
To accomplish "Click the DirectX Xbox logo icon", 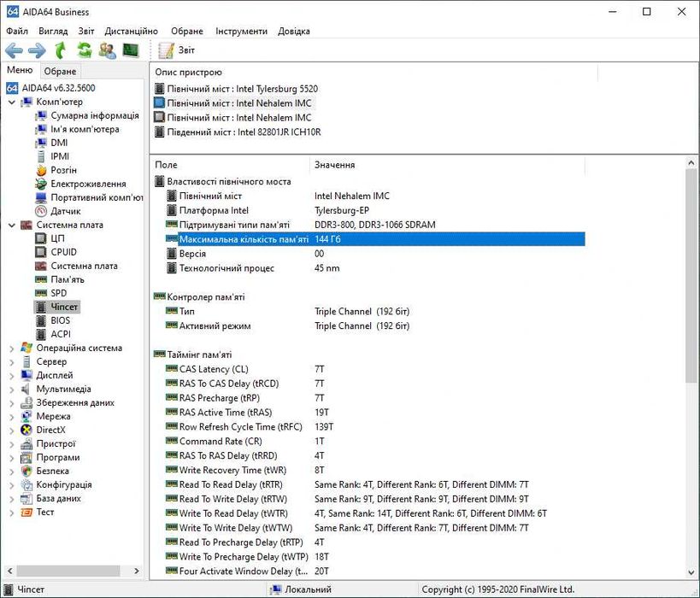I will point(26,431).
